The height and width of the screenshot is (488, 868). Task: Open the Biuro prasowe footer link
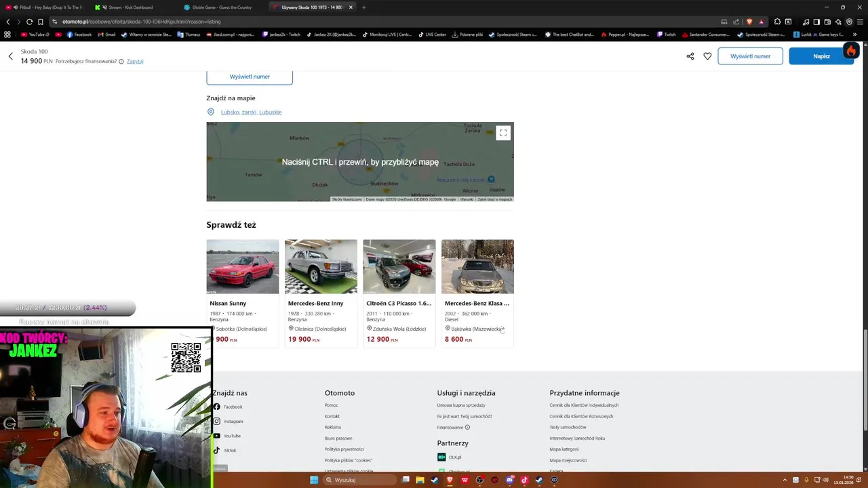(338, 438)
